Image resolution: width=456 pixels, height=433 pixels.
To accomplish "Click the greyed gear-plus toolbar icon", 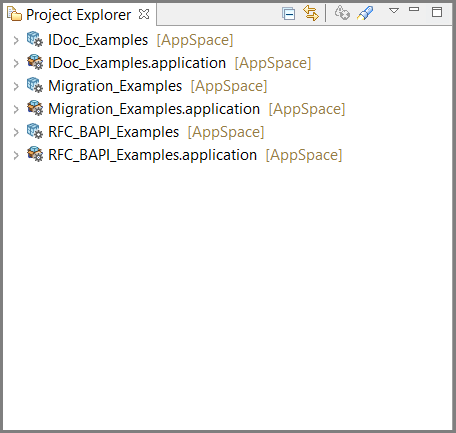I will click(342, 13).
